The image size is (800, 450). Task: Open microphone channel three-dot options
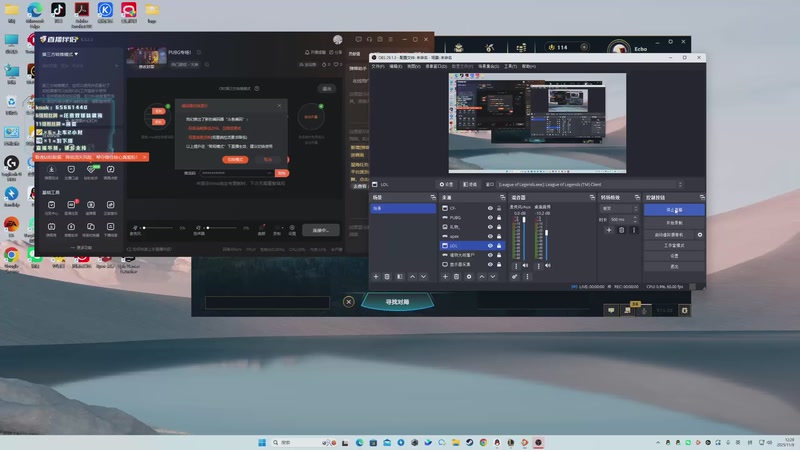pyautogui.click(x=516, y=266)
